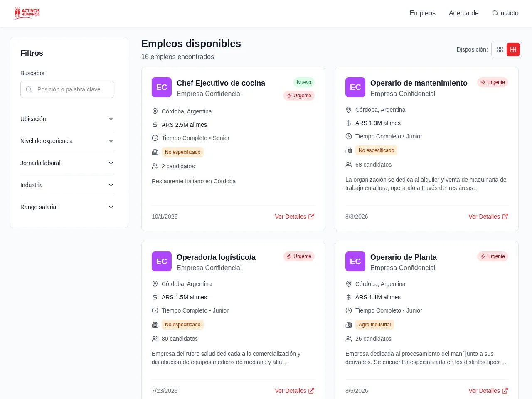This screenshot has width=532, height=399.
Task: Click building icon beside Agro-industrial tag
Action: 349,325
